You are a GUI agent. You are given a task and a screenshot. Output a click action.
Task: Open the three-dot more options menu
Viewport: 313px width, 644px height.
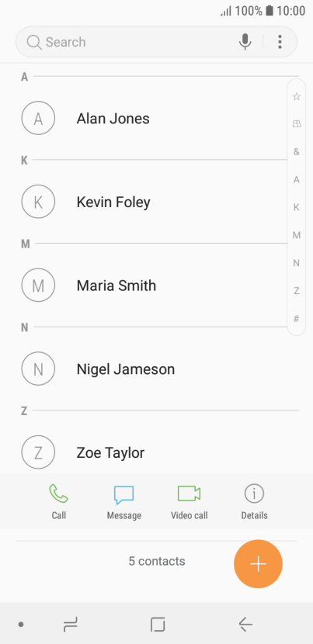coord(280,41)
